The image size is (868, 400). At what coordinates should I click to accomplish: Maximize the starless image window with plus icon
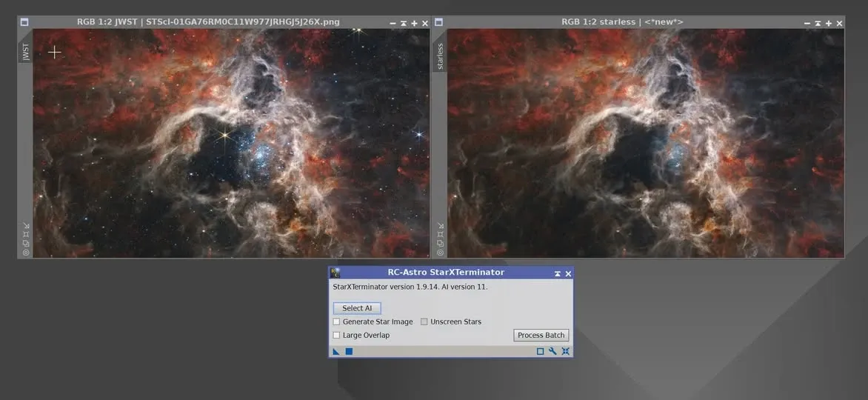point(828,23)
